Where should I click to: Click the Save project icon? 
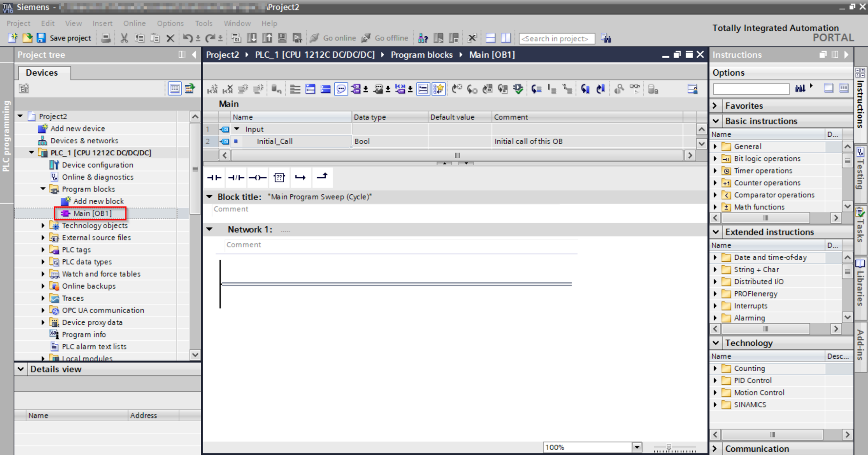click(x=41, y=38)
